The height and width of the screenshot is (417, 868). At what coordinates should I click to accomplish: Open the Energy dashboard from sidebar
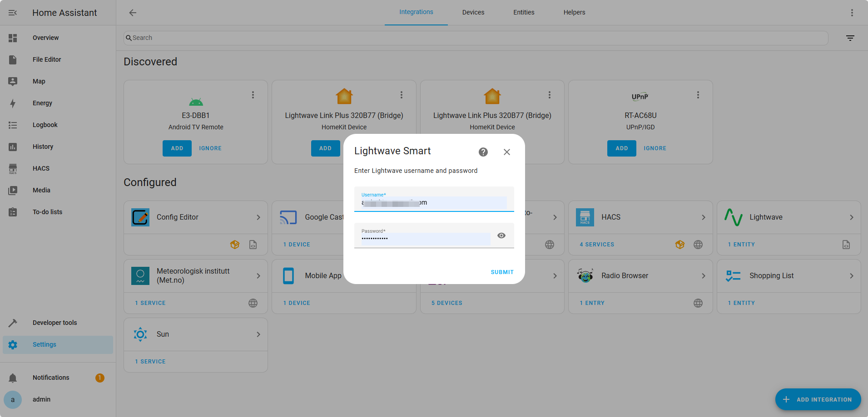point(42,103)
